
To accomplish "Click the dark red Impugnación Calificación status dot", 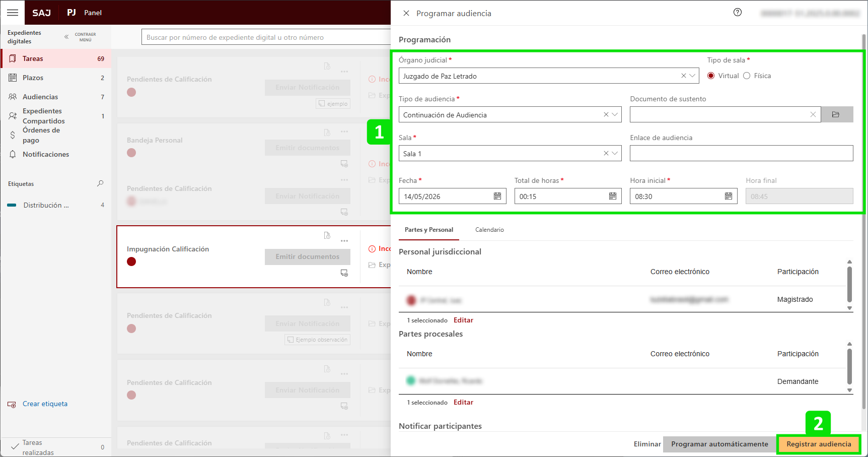I will tap(131, 262).
